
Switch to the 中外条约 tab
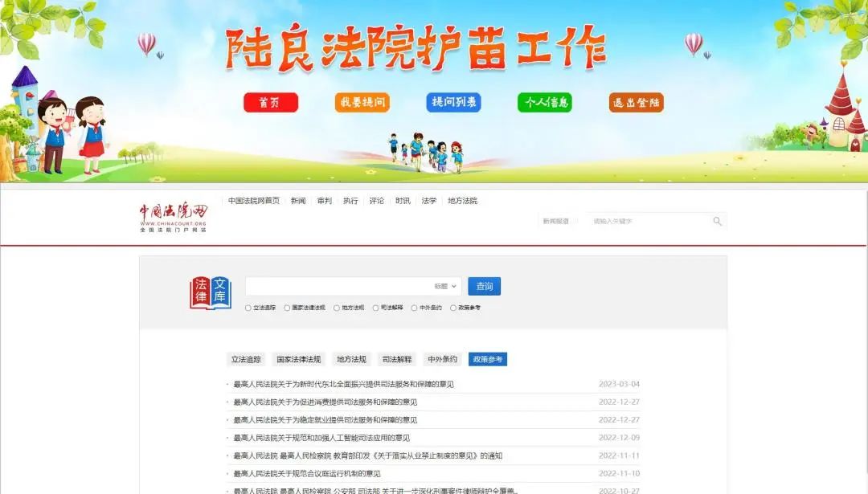click(442, 360)
